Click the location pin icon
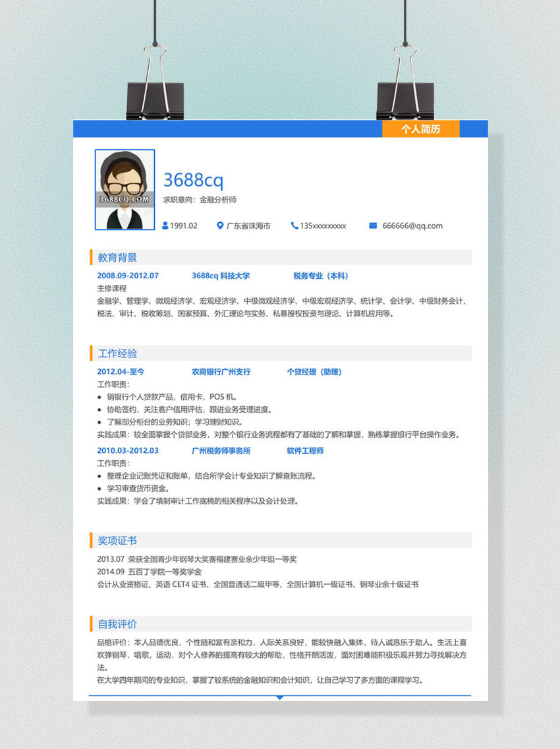This screenshot has width=560, height=749. coord(220,225)
